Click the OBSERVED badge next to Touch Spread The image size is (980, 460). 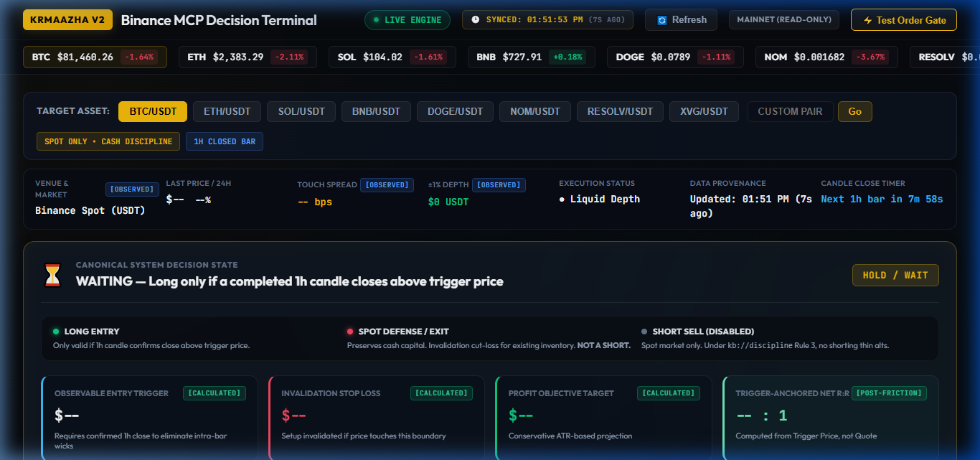click(x=387, y=185)
